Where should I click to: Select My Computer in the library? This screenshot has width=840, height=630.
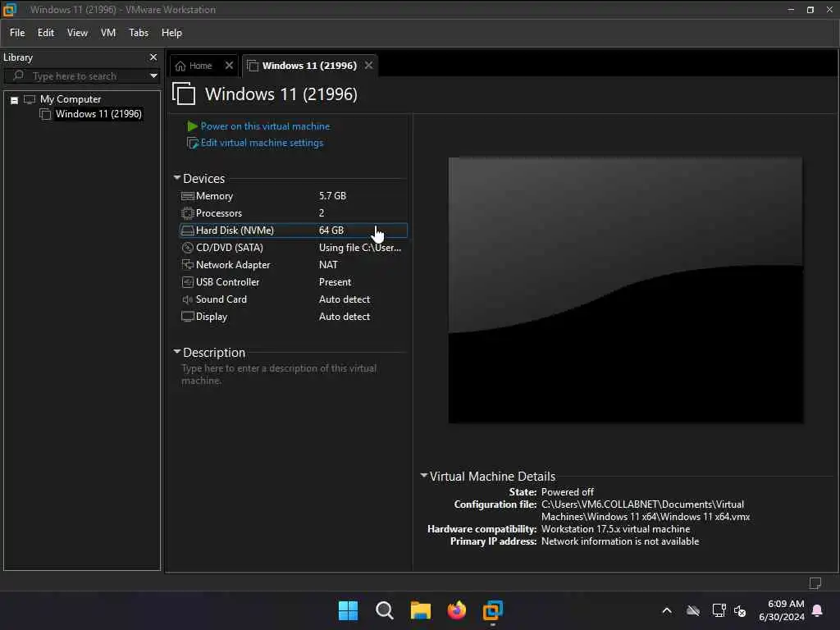click(71, 99)
